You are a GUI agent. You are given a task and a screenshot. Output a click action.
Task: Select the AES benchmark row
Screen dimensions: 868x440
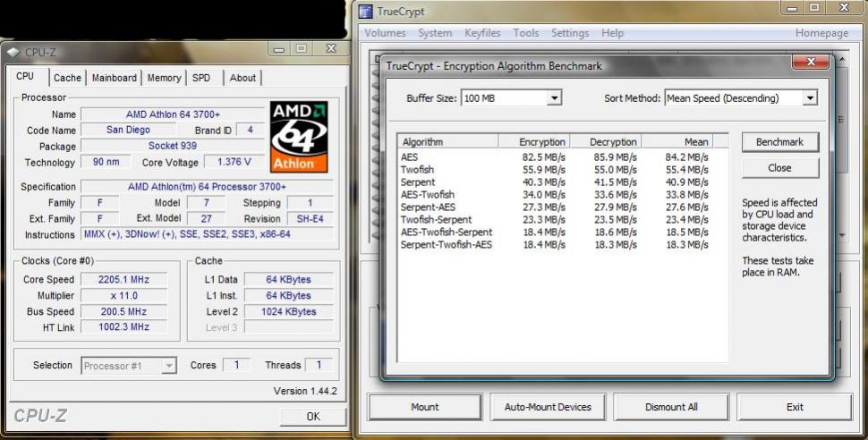[554, 157]
